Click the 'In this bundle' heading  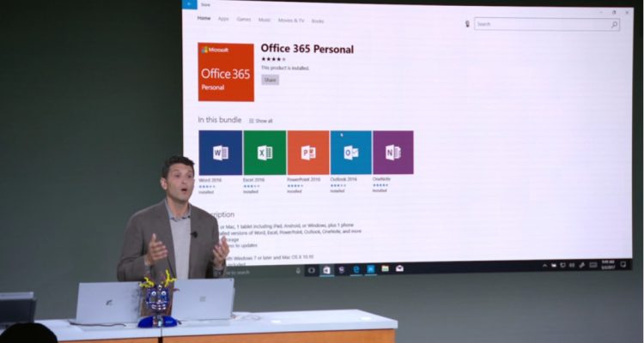(x=220, y=120)
